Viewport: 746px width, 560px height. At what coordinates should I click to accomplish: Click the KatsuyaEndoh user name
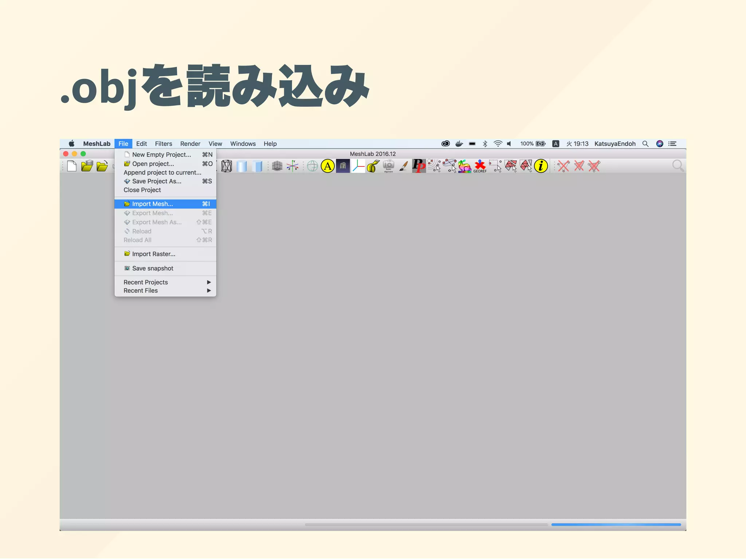[x=615, y=144]
